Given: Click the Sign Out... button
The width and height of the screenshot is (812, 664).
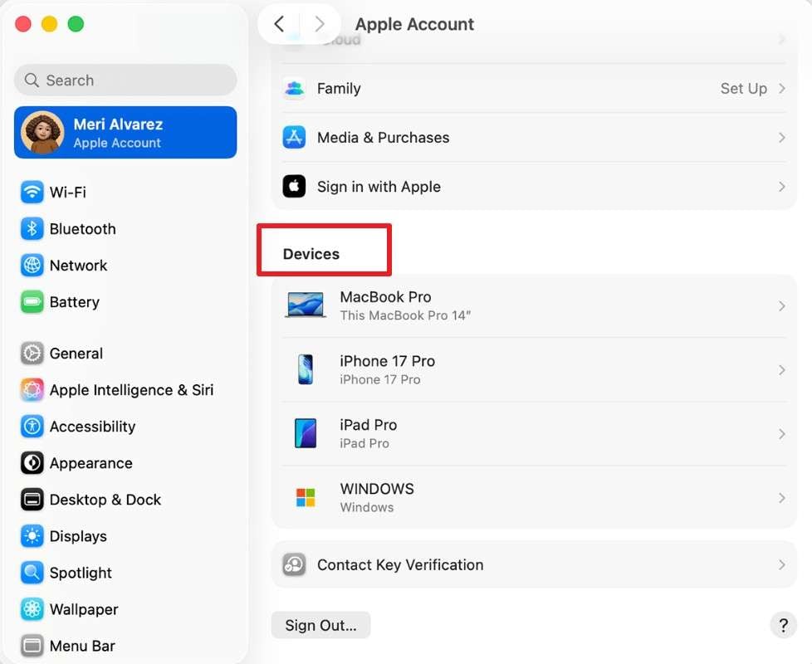Looking at the screenshot, I should click(321, 625).
